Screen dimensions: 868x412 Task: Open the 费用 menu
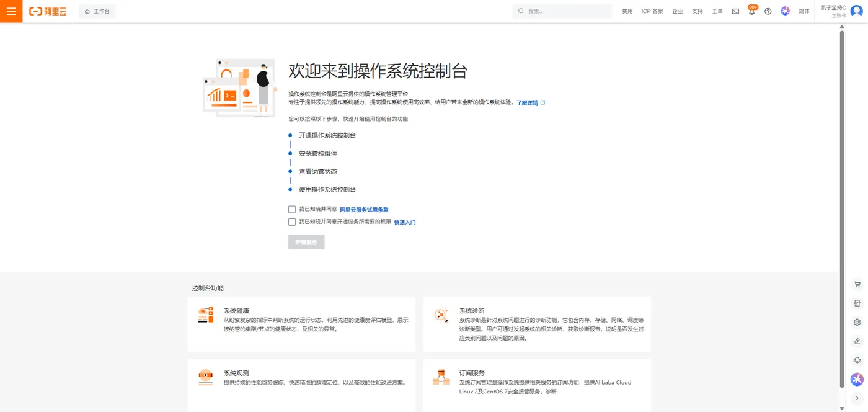point(627,11)
